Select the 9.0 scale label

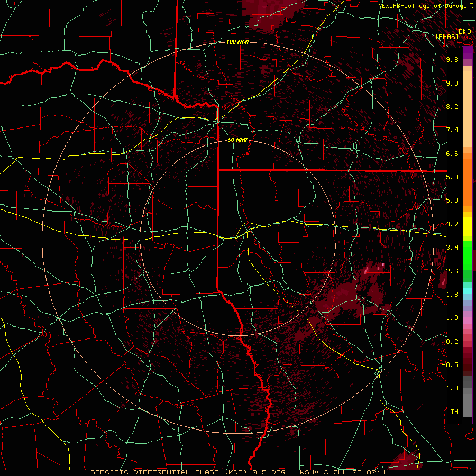(452, 83)
